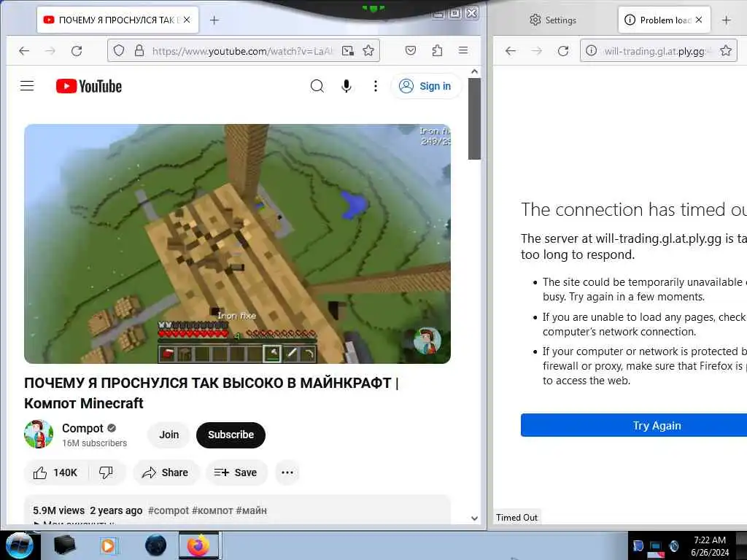
Task: Select the YouTube video browser tab
Action: pyautogui.click(x=117, y=20)
